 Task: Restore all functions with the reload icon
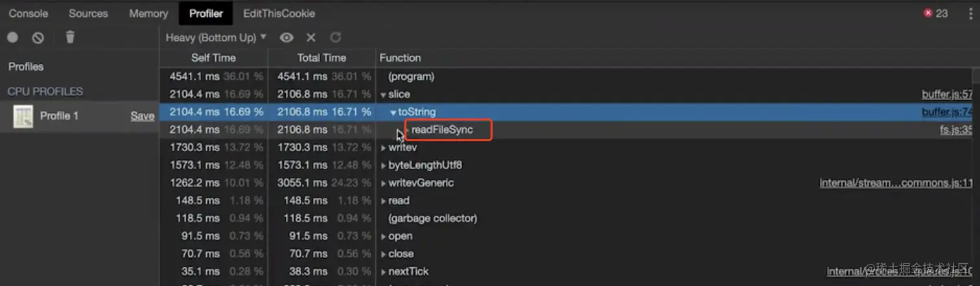pos(335,38)
